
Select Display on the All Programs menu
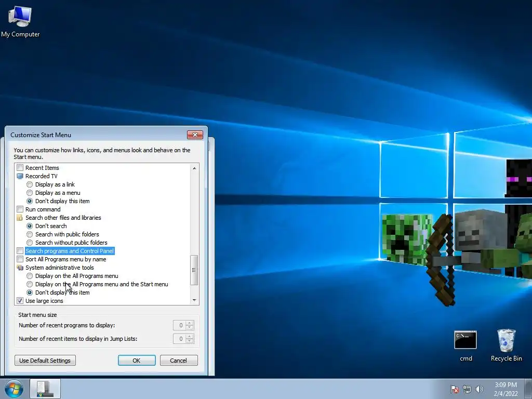coord(30,276)
